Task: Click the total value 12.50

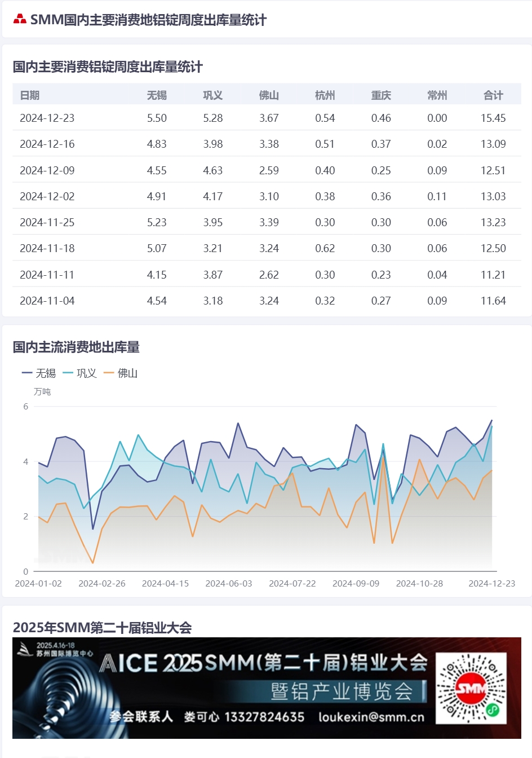Action: [493, 248]
